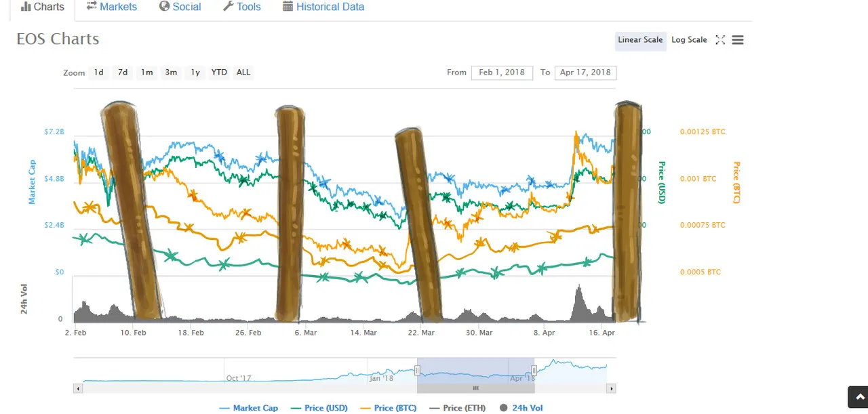
Task: Toggle Price (ETH) series in legend
Action: [x=458, y=408]
